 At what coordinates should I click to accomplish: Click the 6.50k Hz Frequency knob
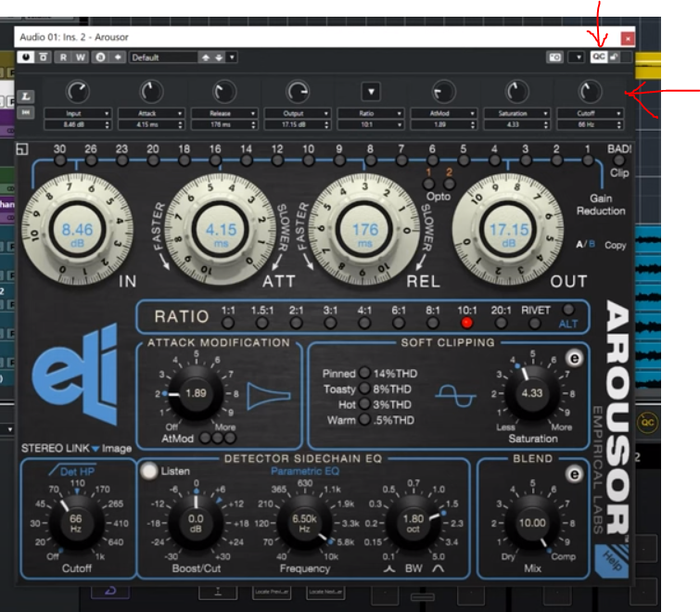point(303,521)
